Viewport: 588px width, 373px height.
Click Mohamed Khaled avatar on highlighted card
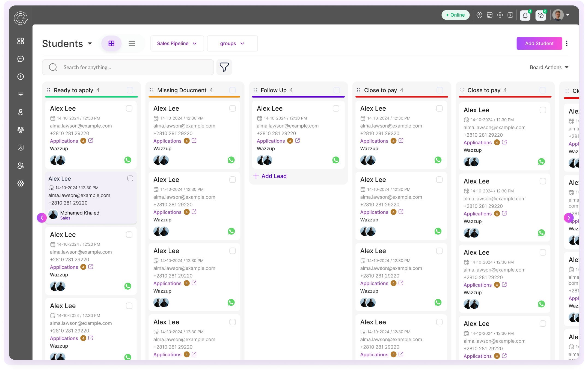click(53, 215)
